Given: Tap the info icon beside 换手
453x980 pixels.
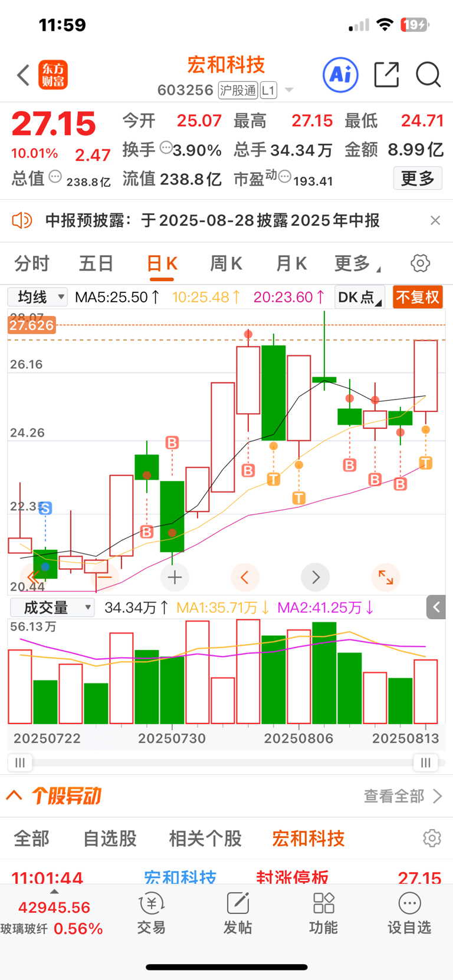Looking at the screenshot, I should coord(166,147).
